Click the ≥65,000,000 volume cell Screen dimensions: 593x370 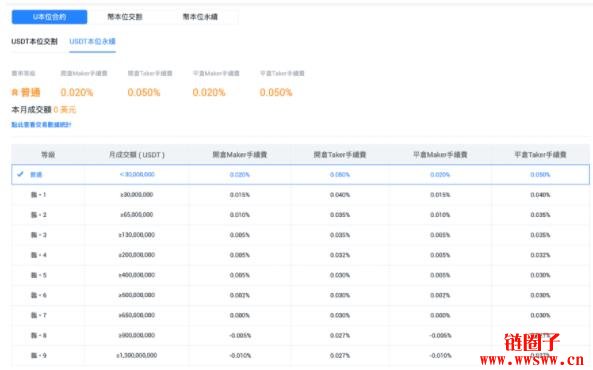pyautogui.click(x=137, y=215)
